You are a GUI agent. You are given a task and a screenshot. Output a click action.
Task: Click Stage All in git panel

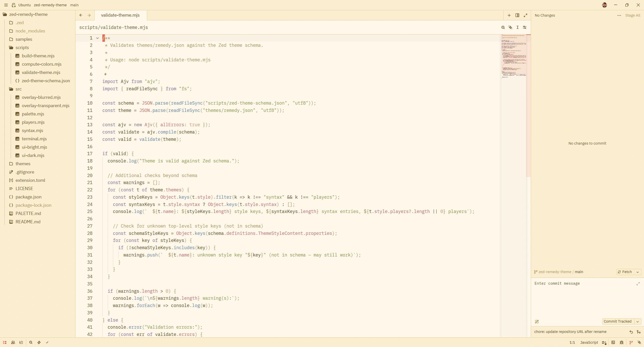click(x=633, y=15)
